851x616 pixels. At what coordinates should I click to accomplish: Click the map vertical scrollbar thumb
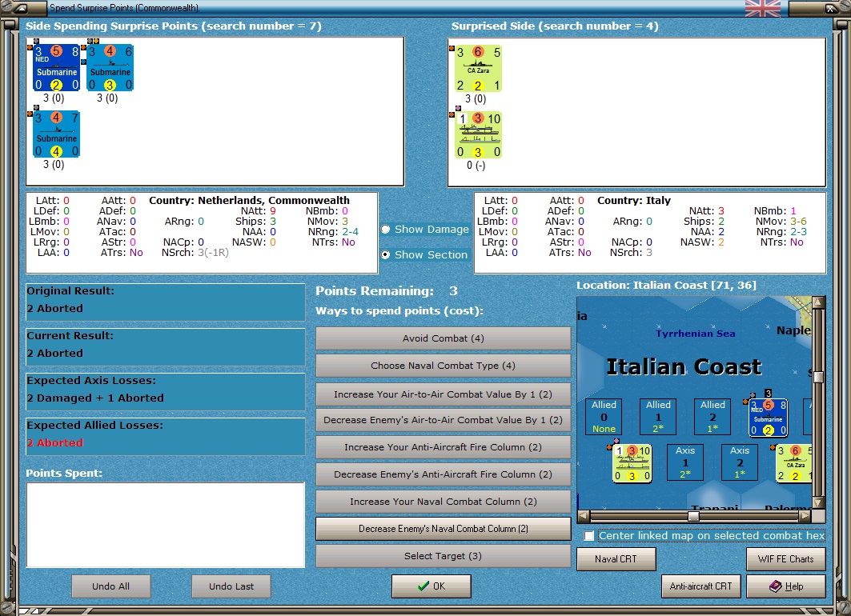(x=818, y=377)
